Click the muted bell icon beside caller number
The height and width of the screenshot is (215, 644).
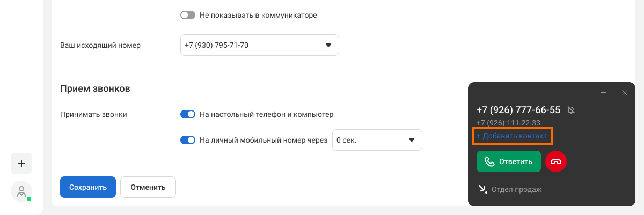[x=571, y=110]
